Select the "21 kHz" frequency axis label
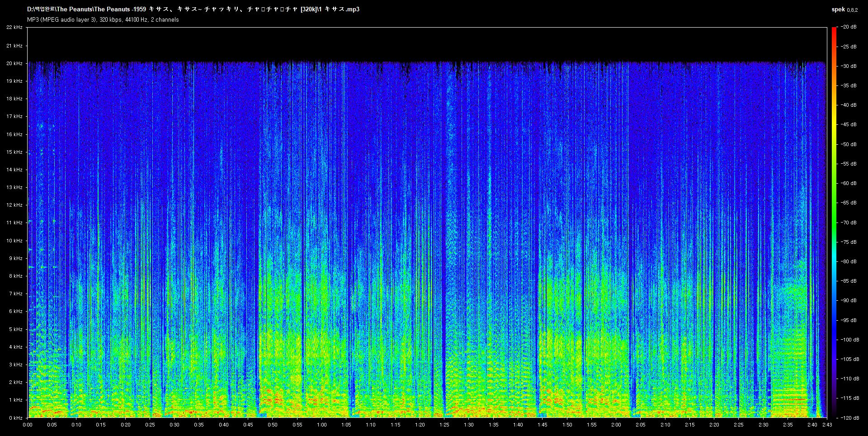The image size is (868, 436). click(14, 46)
